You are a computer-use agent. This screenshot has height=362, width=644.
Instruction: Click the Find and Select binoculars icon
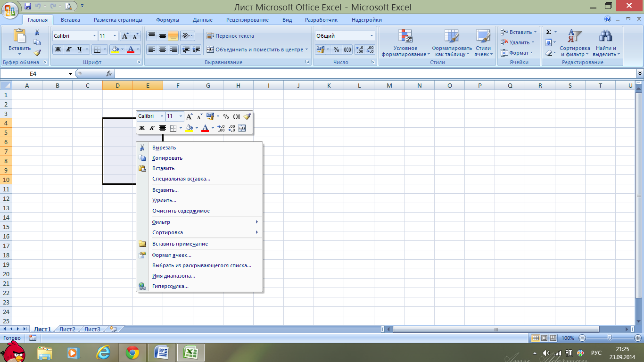pyautogui.click(x=605, y=43)
